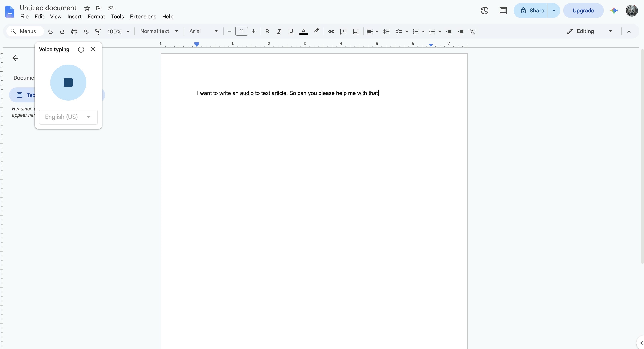Open line and paragraph spacing

pyautogui.click(x=387, y=32)
